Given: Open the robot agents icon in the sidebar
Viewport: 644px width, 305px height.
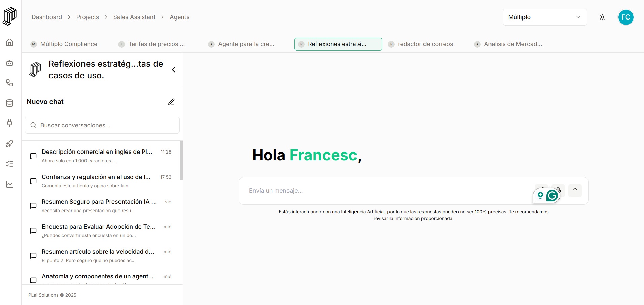Looking at the screenshot, I should 10,63.
